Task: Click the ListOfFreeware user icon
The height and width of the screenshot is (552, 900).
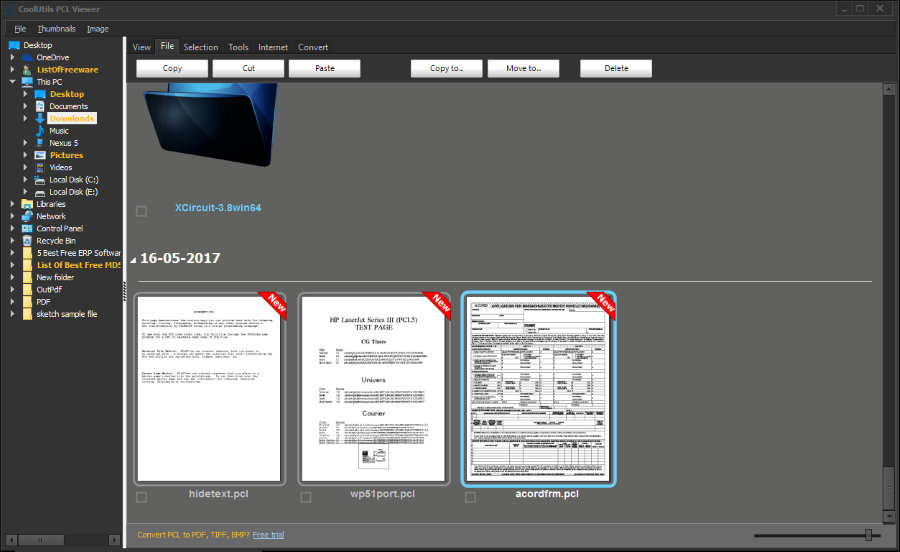Action: click(27, 69)
